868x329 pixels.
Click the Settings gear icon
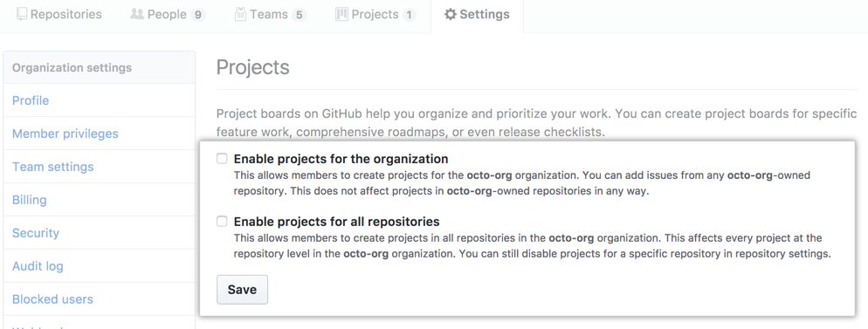(451, 15)
